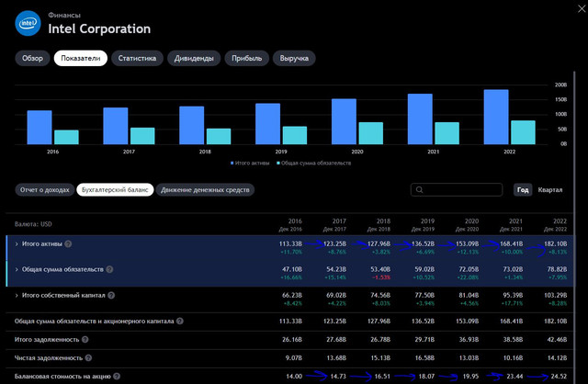This screenshot has width=588, height=384.
Task: Expand the Общая сумма обязательств row
Action: [17, 269]
